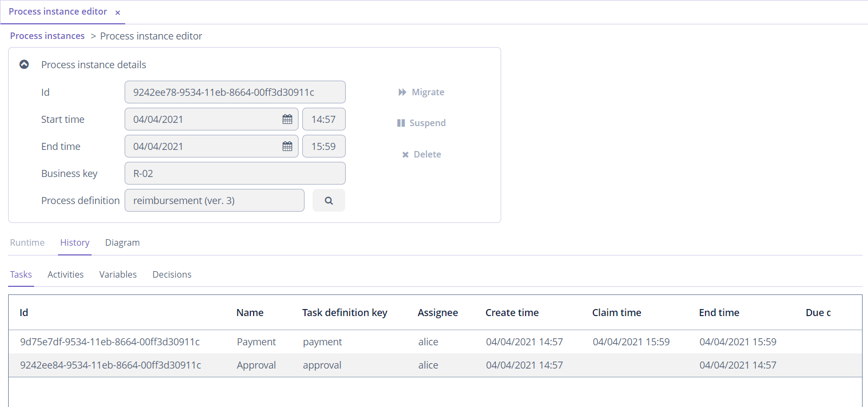Viewport: 868px width, 407px height.
Task: Sort by the End time column header
Action: click(719, 312)
